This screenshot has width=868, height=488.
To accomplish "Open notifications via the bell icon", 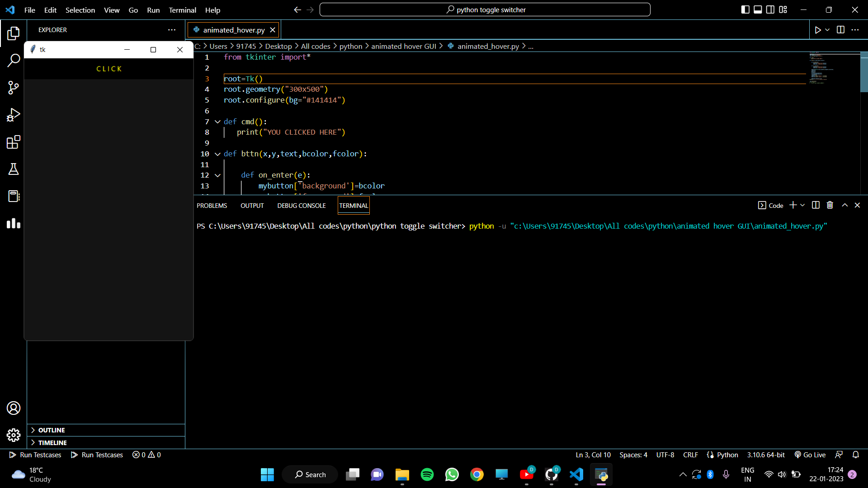I will click(x=856, y=455).
